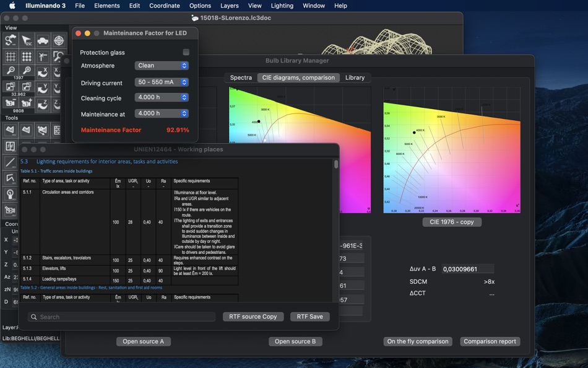This screenshot has width=588, height=368.
Task: Open the File menu
Action: coord(80,6)
